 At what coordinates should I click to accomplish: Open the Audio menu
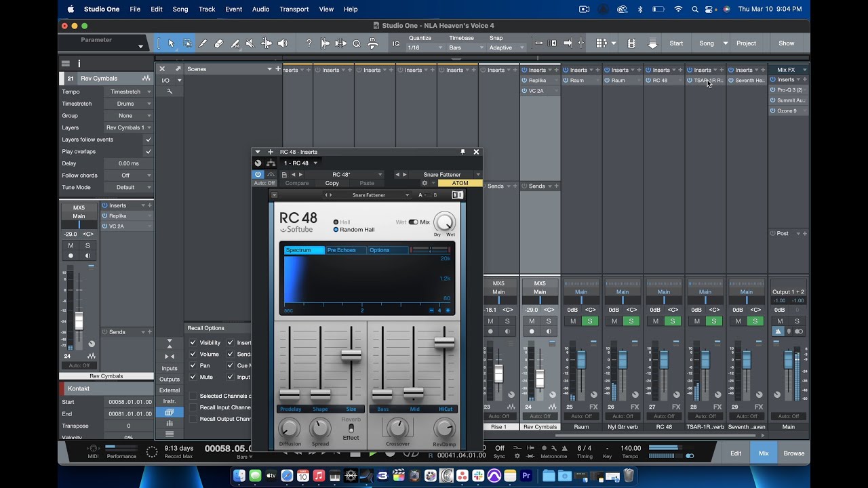pos(260,9)
